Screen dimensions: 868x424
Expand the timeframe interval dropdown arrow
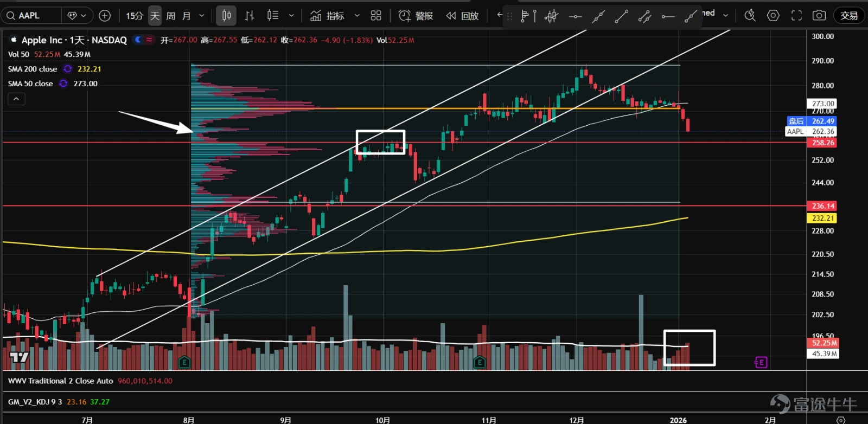pos(202,16)
